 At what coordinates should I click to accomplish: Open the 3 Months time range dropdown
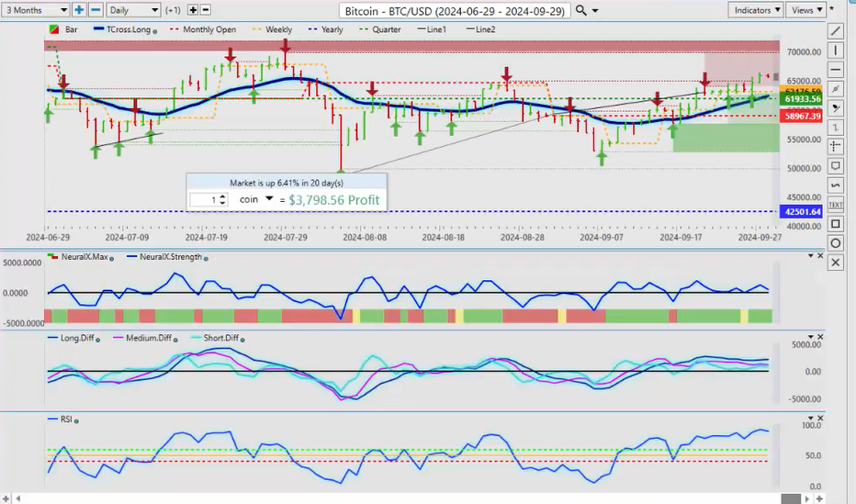(35, 10)
